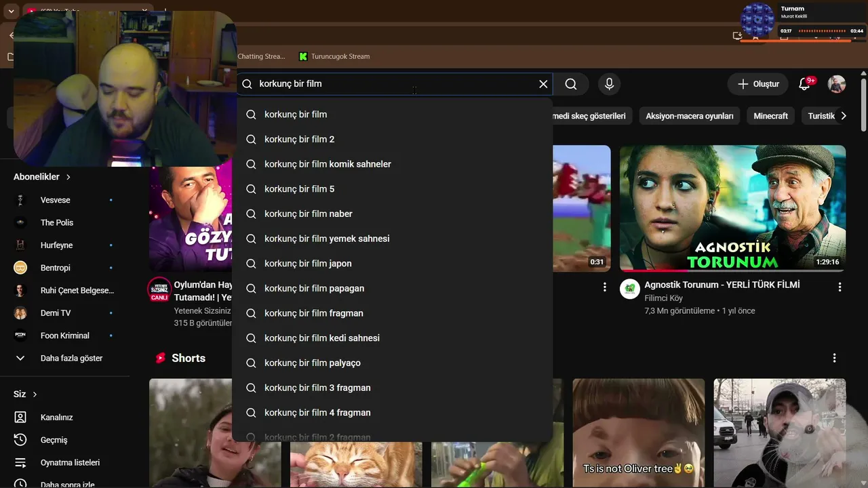Viewport: 868px width, 488px height.
Task: Click the red Shorts logo icon
Action: click(x=161, y=358)
